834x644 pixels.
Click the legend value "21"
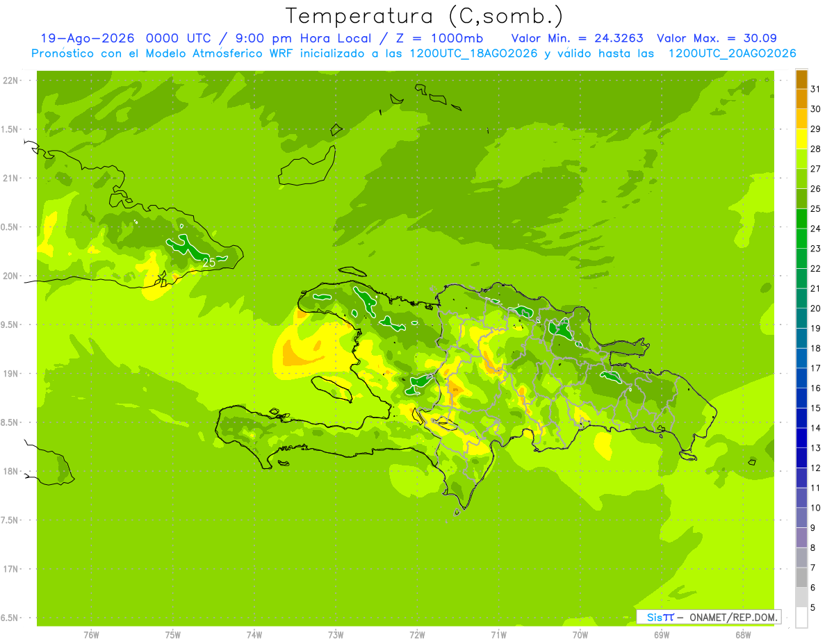click(x=816, y=288)
